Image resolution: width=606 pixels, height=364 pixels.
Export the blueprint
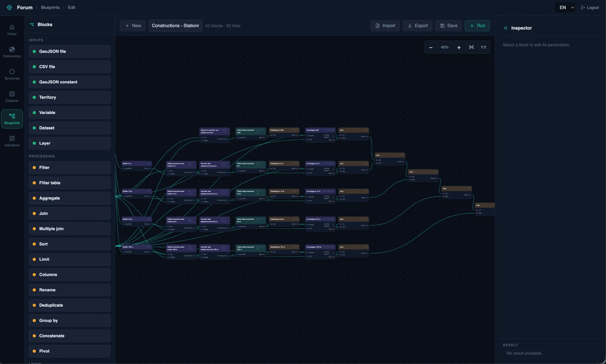418,26
